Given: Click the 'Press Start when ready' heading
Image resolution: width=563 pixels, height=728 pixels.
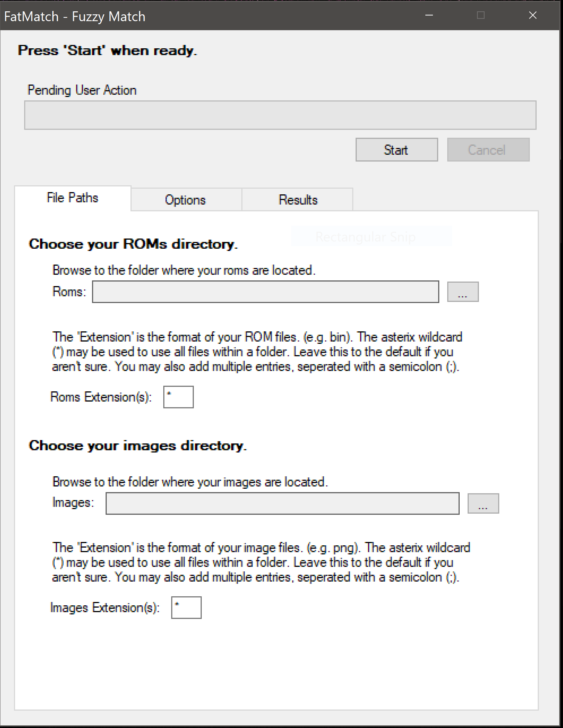Looking at the screenshot, I should click(x=107, y=51).
